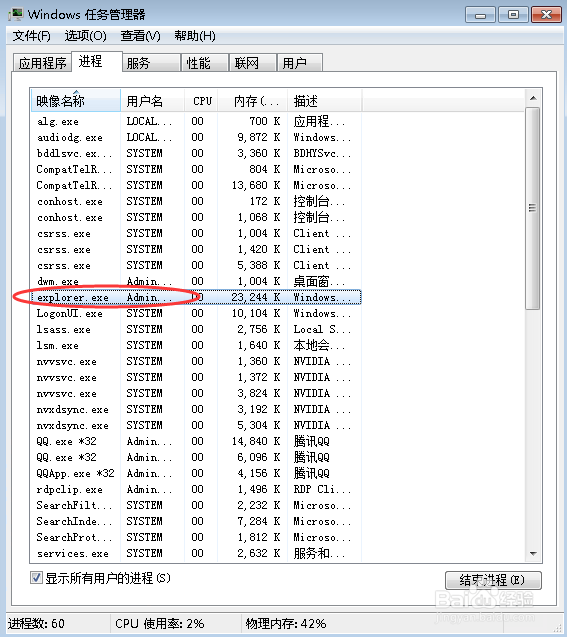Select the LogonUI.exe process
The image size is (567, 637).
point(196,313)
